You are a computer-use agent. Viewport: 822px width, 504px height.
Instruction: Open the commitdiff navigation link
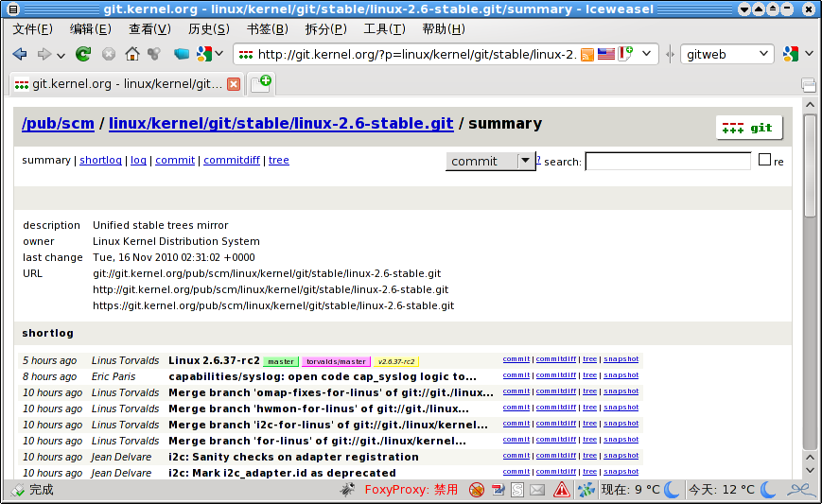click(x=232, y=161)
